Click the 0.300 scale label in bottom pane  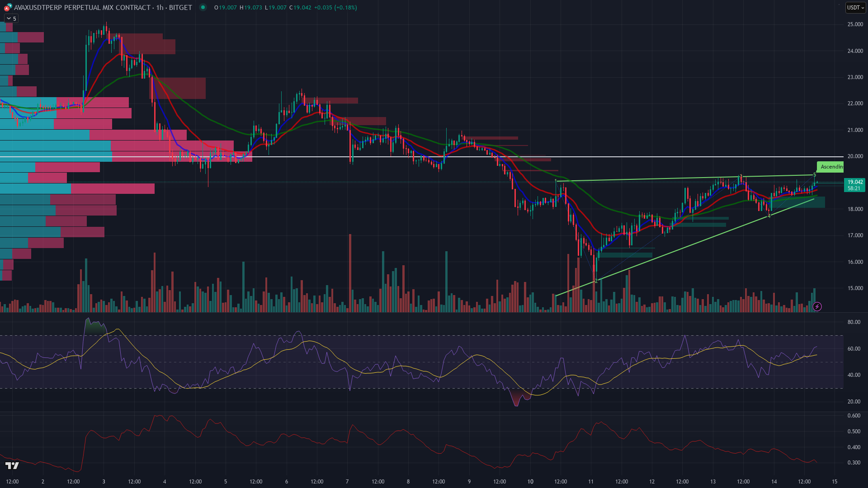pos(854,463)
